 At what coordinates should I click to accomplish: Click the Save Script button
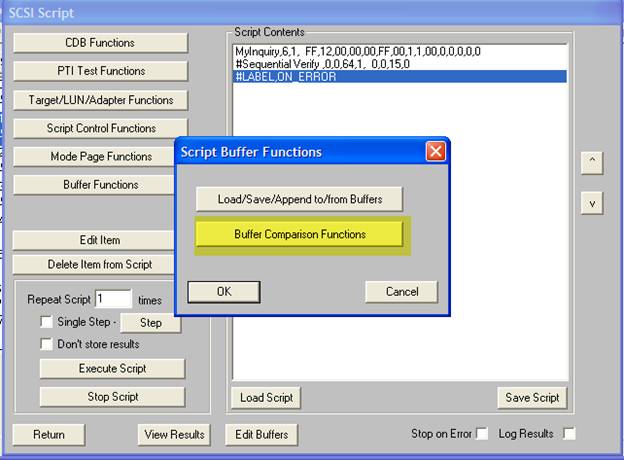(532, 397)
